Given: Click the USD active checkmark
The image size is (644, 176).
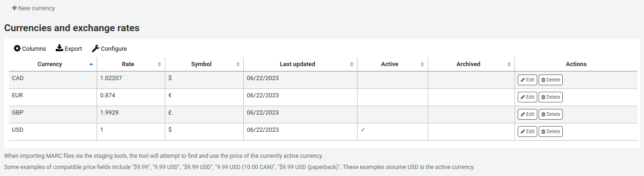Looking at the screenshot, I should pyautogui.click(x=363, y=130).
